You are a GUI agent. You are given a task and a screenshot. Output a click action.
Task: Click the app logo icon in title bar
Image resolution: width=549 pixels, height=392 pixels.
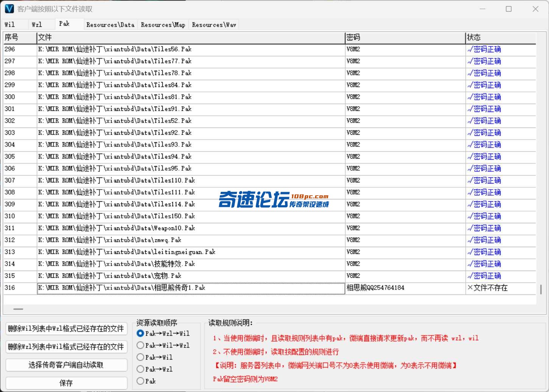tap(9, 9)
